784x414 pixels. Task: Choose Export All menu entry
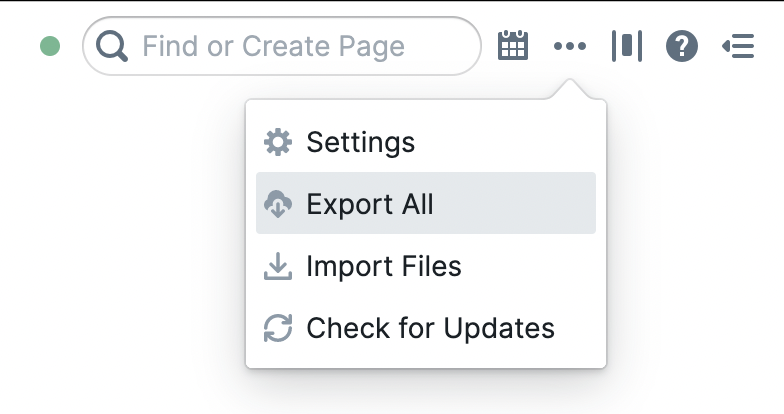click(425, 204)
